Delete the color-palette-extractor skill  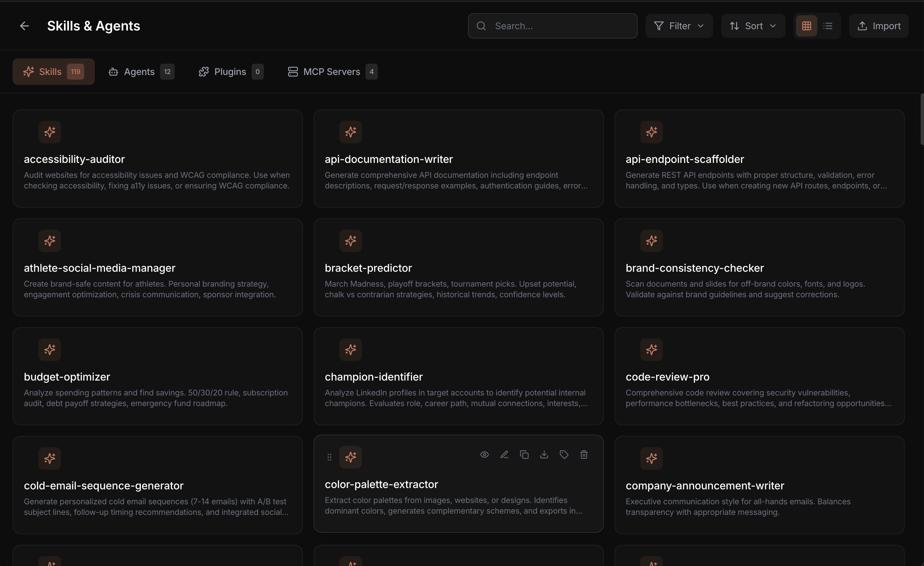click(x=584, y=454)
